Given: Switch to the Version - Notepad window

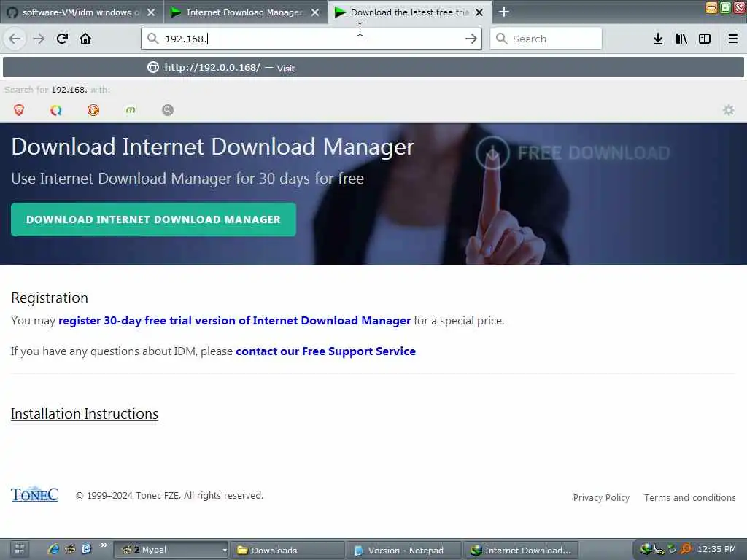Looking at the screenshot, I should point(404,550).
